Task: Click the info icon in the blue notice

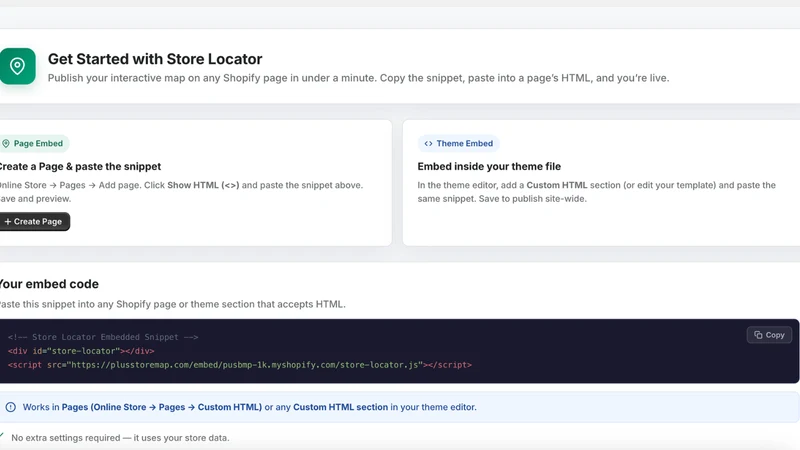Action: [11, 407]
